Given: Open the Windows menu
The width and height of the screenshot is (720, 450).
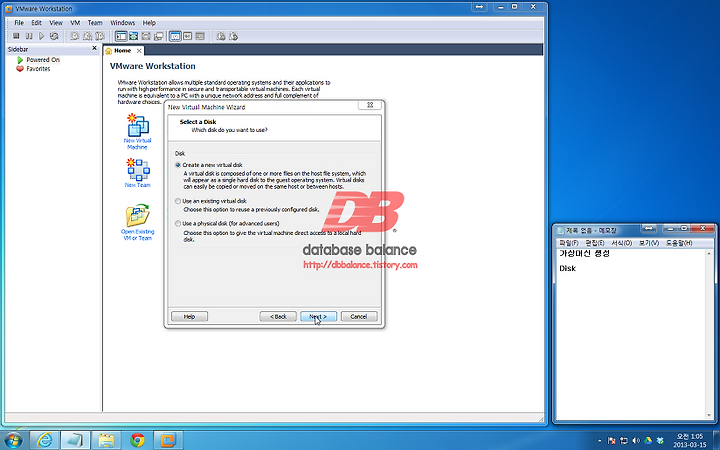Looking at the screenshot, I should point(123,22).
